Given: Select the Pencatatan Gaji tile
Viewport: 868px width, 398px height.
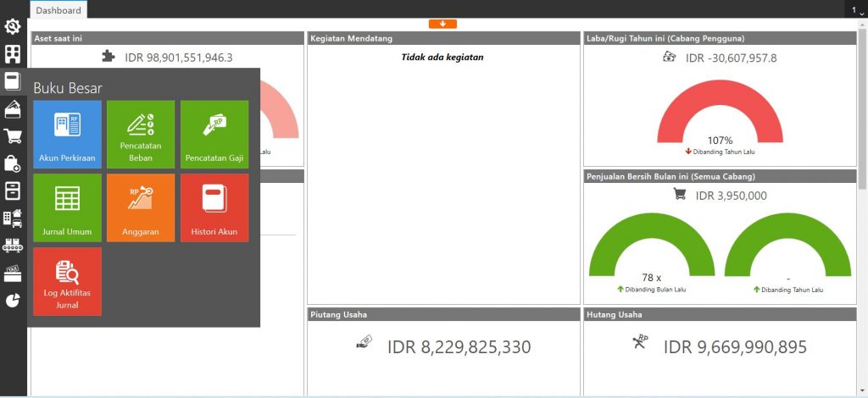Looking at the screenshot, I should 214,135.
